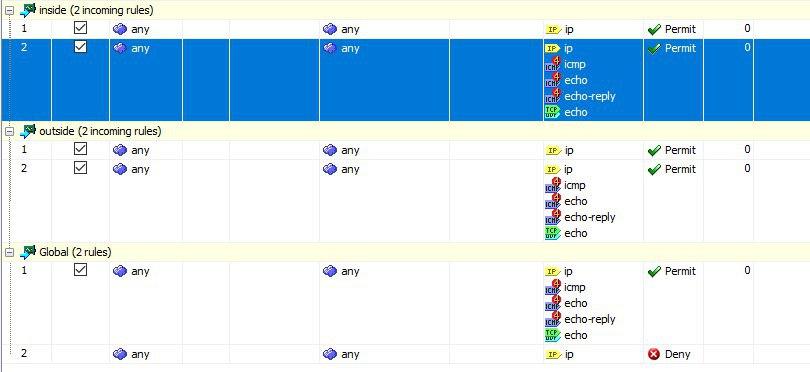
Task: Click ICMP echo-reply icon in outside rule 2
Action: click(x=553, y=217)
